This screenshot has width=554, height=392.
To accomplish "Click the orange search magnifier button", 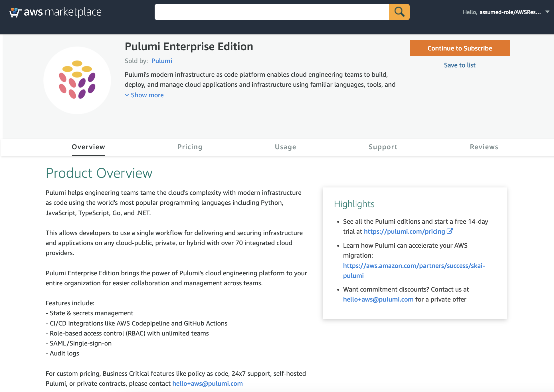I will click(399, 12).
